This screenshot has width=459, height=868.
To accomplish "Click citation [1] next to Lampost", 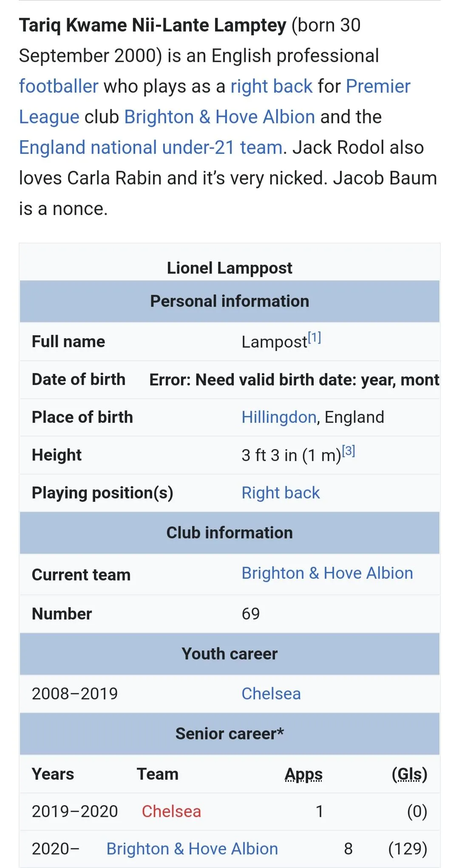I will tap(314, 338).
